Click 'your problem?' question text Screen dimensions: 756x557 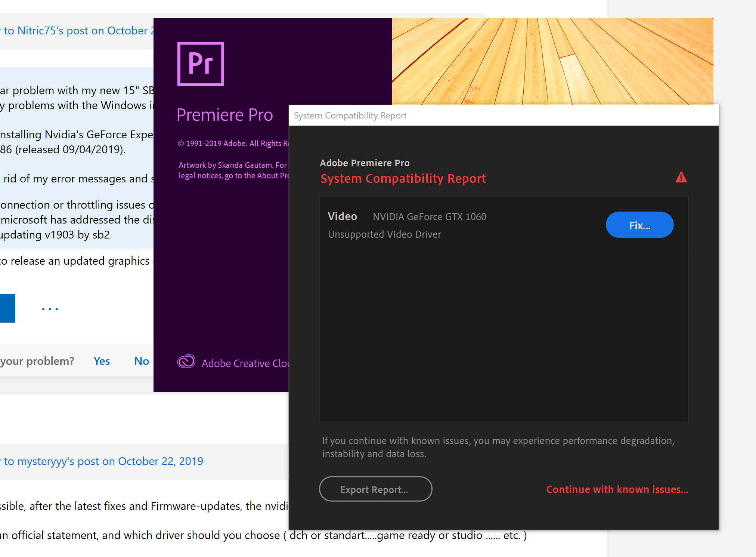click(37, 361)
